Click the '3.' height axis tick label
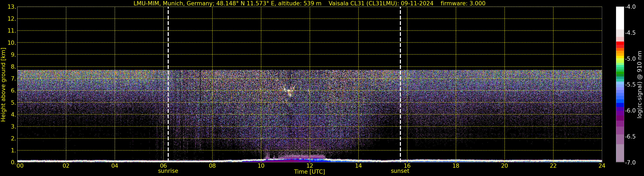This screenshot has height=176, width=644. 13,126
